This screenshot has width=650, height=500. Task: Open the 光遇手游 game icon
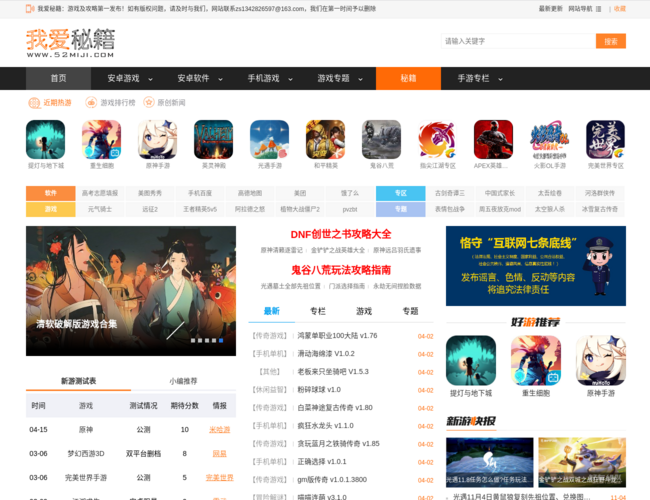click(x=269, y=140)
